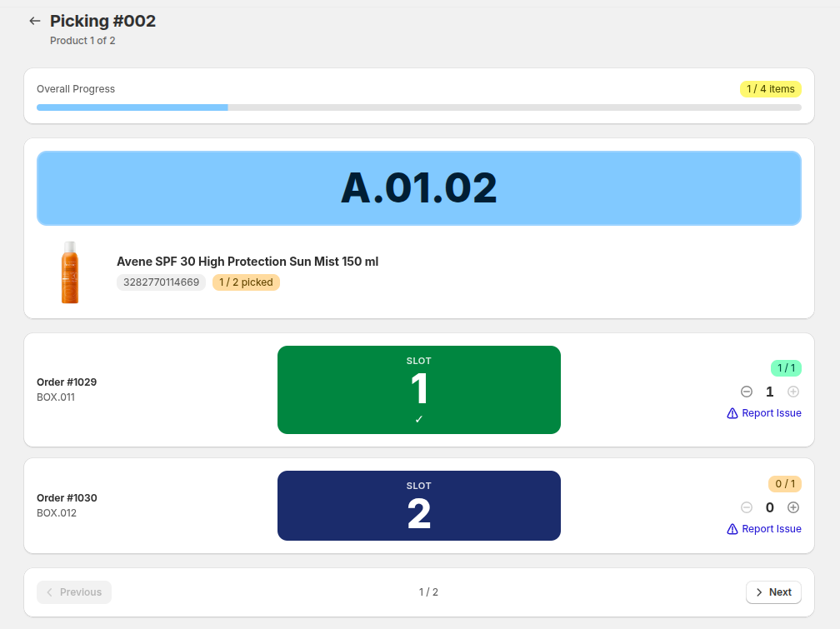This screenshot has width=840, height=629.
Task: Report an issue for Order #1030
Action: (764, 529)
